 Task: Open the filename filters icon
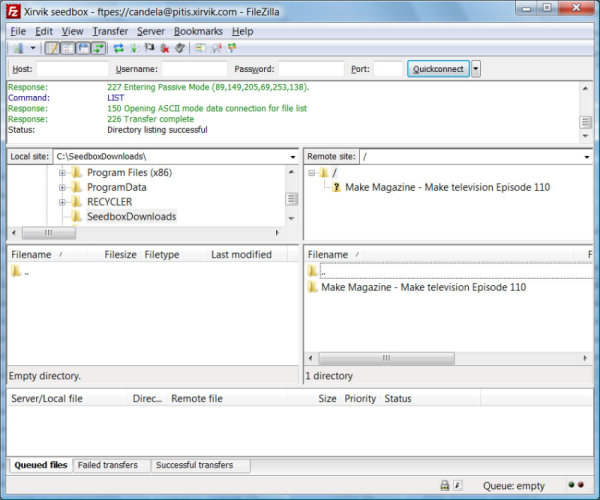pos(201,48)
